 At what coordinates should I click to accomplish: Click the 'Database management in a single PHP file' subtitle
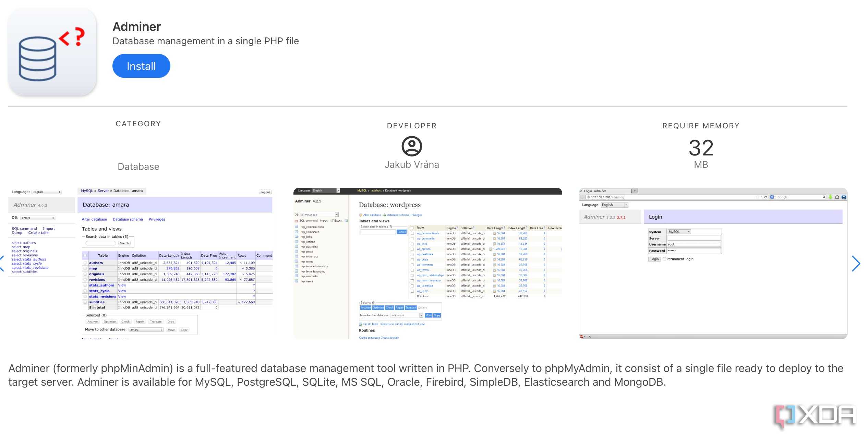[206, 41]
